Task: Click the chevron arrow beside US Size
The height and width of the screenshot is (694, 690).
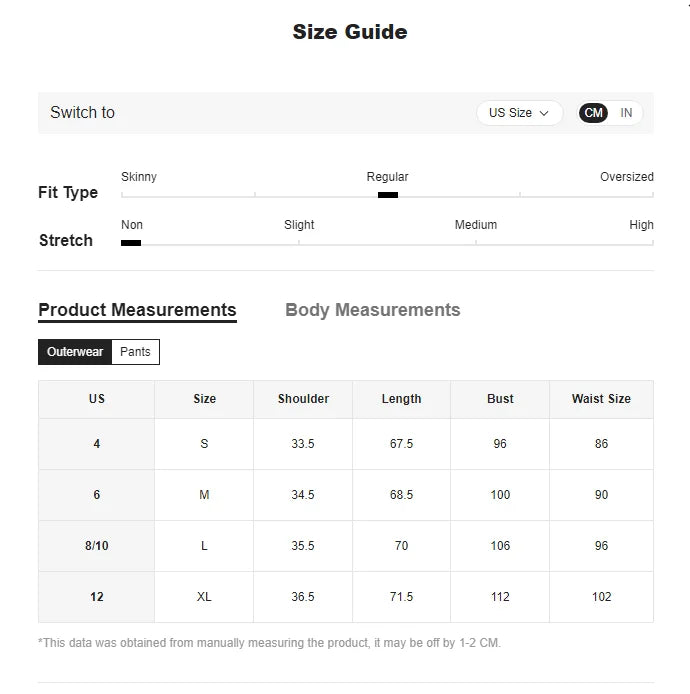Action: (x=544, y=113)
